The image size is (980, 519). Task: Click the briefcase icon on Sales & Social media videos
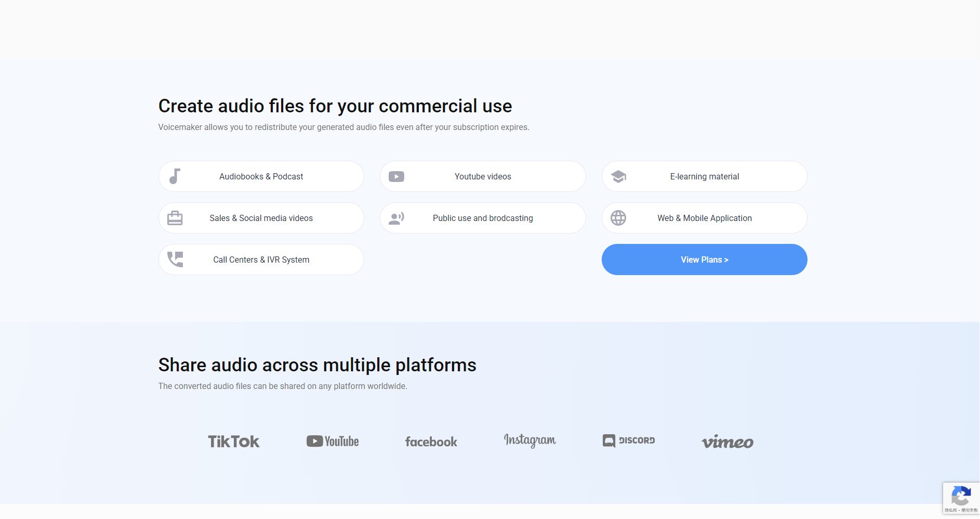tap(175, 218)
